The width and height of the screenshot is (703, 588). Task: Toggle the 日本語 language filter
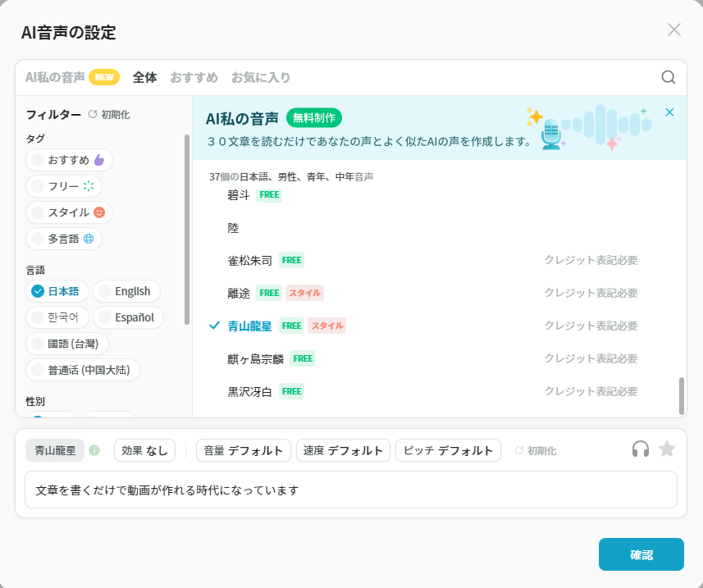point(56,291)
